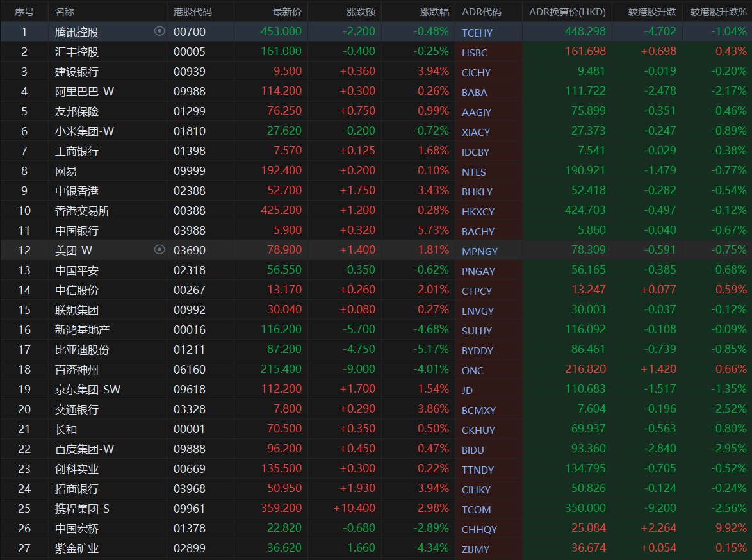Screen dimensions: 752x560
Task: Sort by 最新价 column header
Action: (x=287, y=12)
